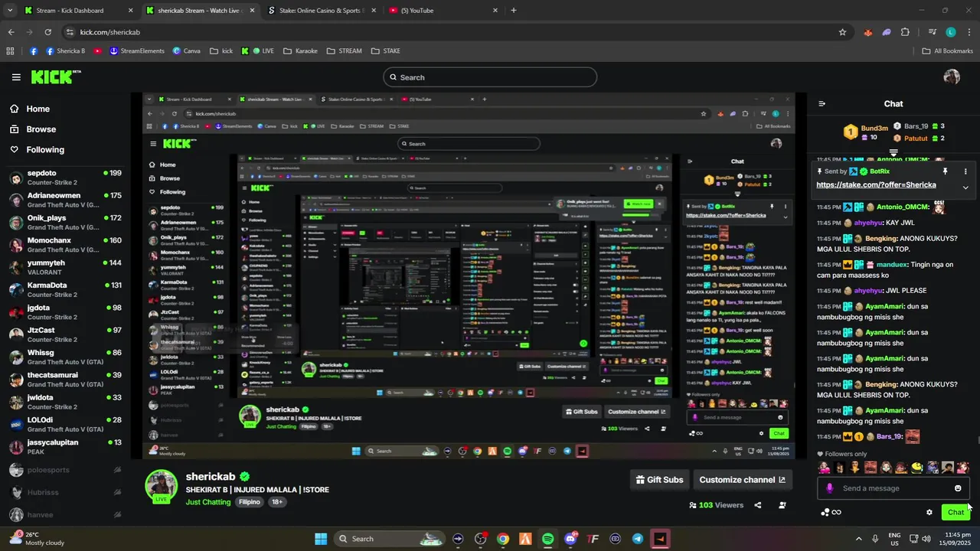Open the Kick hamburger sidebar menu
The height and width of the screenshot is (551, 980).
point(16,77)
